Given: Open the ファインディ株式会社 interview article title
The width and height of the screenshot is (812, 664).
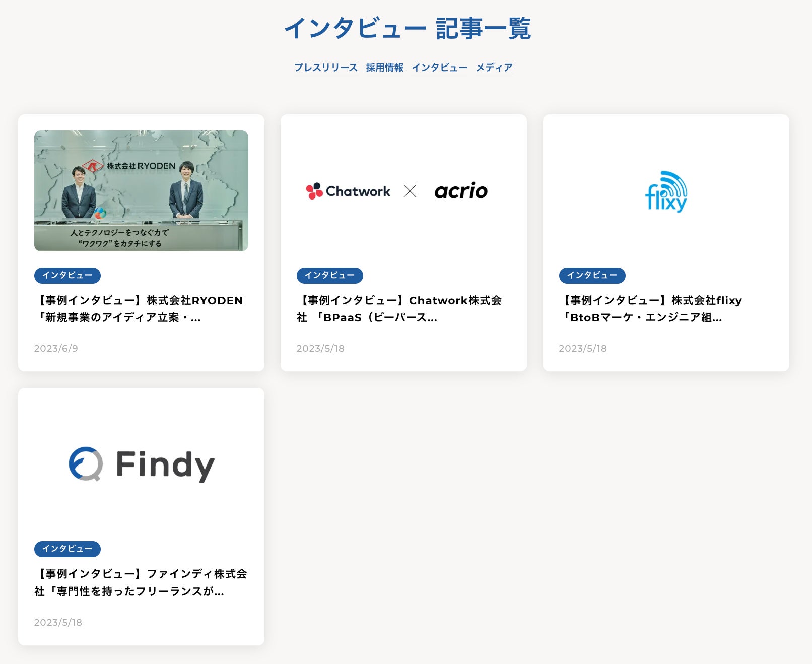Looking at the screenshot, I should coord(141,582).
